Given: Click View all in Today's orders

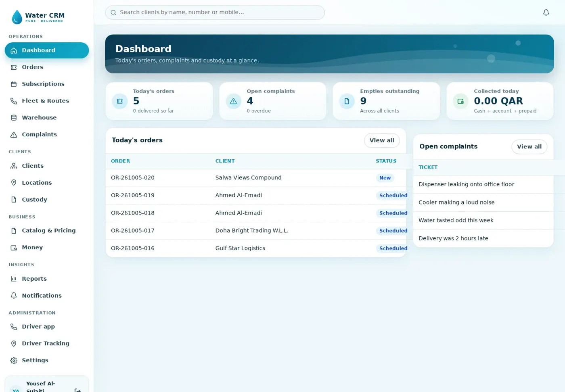Looking at the screenshot, I should pos(382,140).
